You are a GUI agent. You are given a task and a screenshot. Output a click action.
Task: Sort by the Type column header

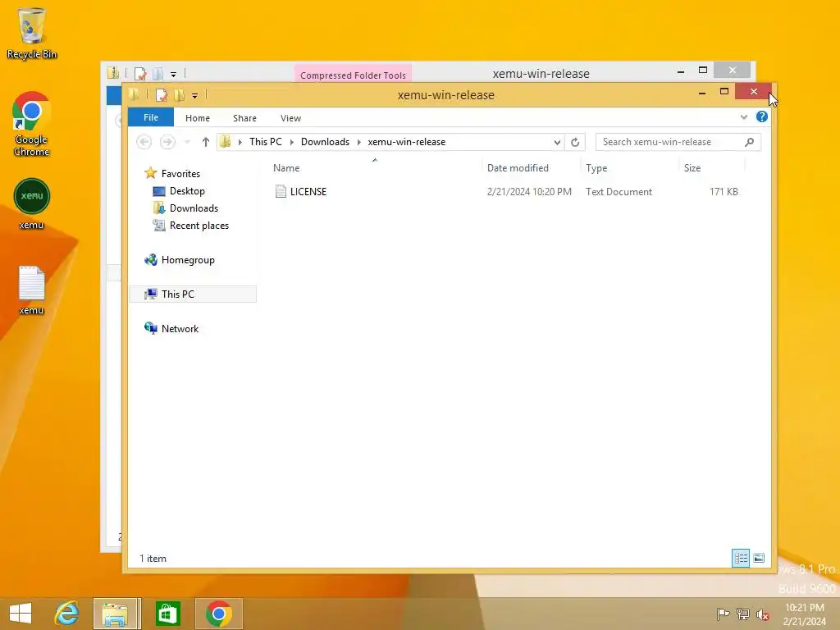pos(596,168)
